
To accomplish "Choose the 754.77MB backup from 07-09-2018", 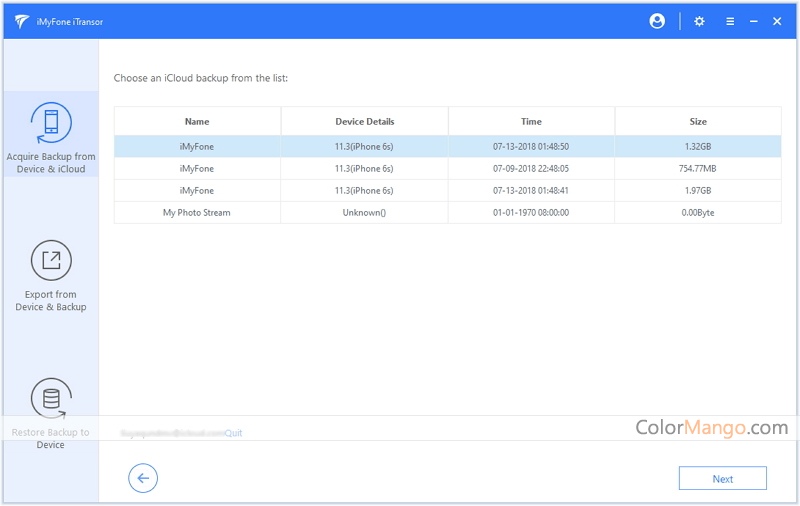I will 447,168.
